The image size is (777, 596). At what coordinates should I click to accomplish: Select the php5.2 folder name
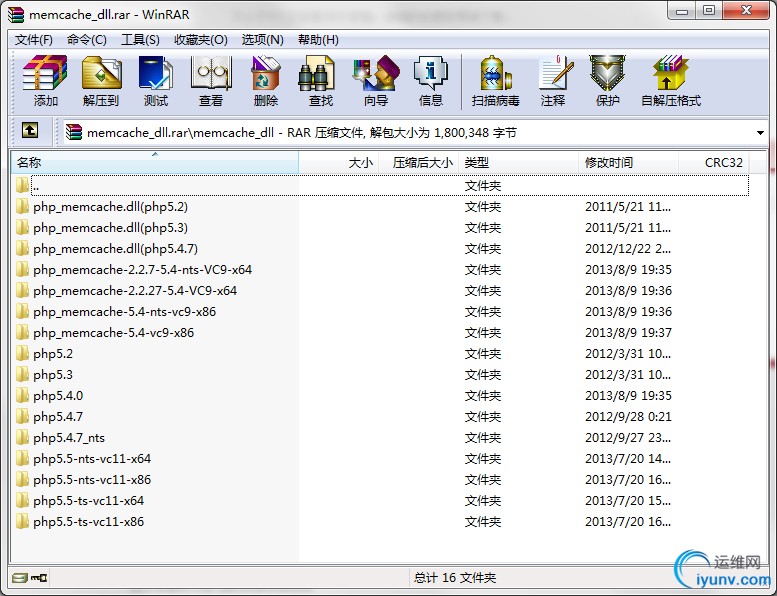(53, 354)
